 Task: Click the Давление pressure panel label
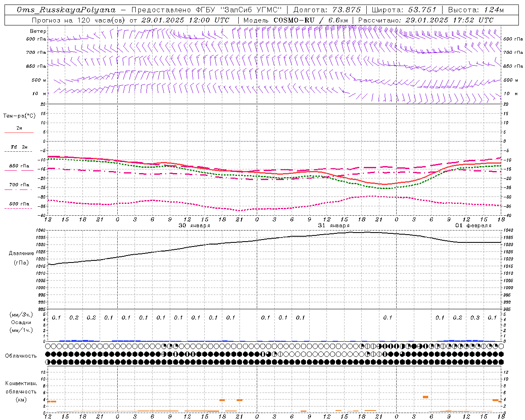click(21, 253)
